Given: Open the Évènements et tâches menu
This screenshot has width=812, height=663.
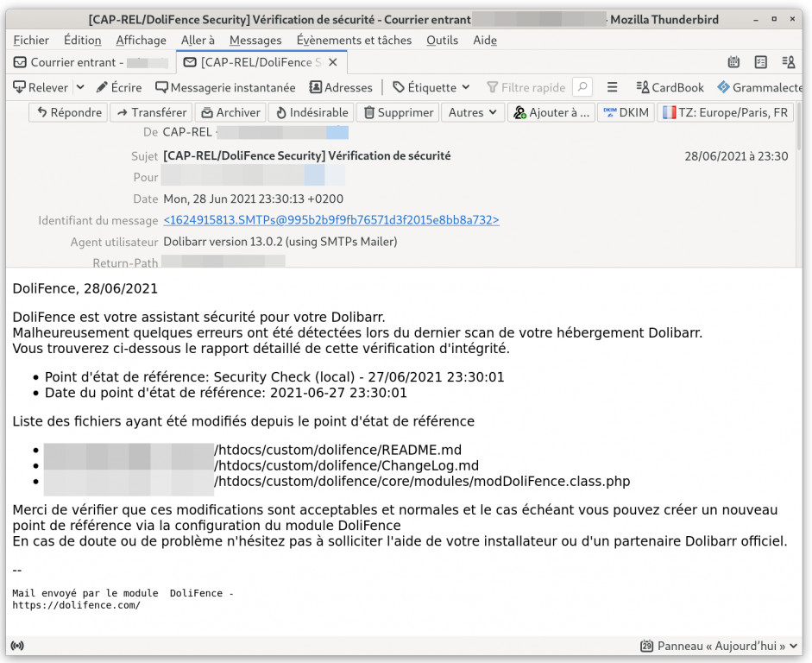Looking at the screenshot, I should tap(354, 41).
